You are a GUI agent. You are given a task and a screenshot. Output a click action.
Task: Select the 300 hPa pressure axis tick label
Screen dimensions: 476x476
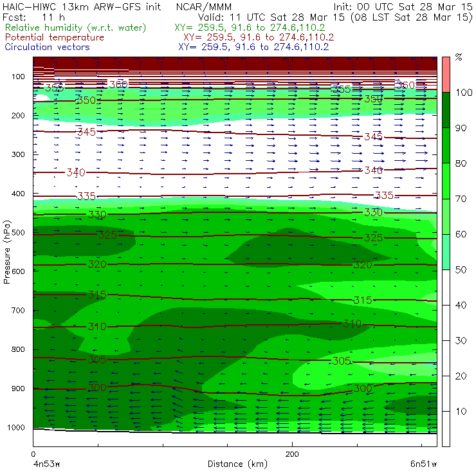18,154
